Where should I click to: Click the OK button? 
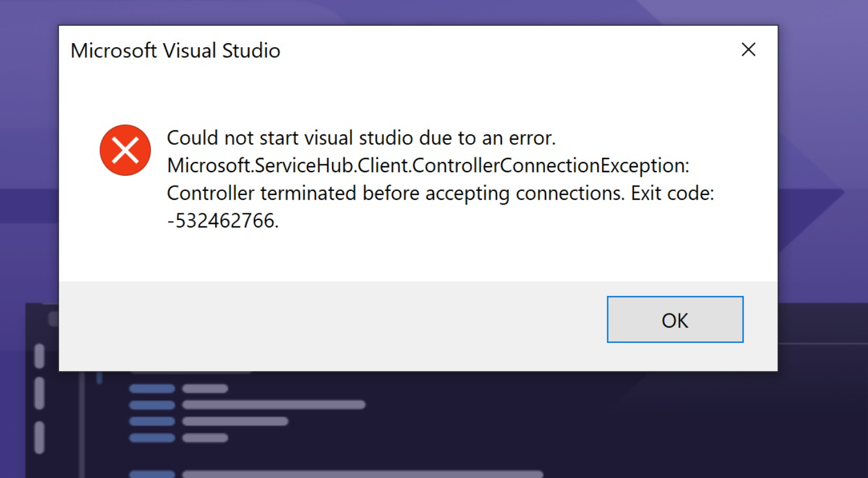675,319
